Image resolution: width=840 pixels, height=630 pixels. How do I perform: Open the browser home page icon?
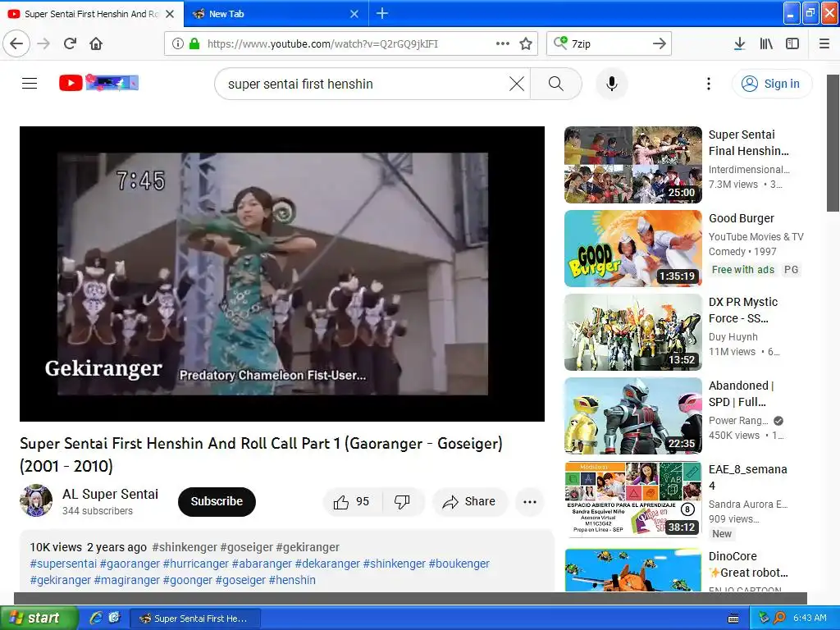pyautogui.click(x=96, y=43)
